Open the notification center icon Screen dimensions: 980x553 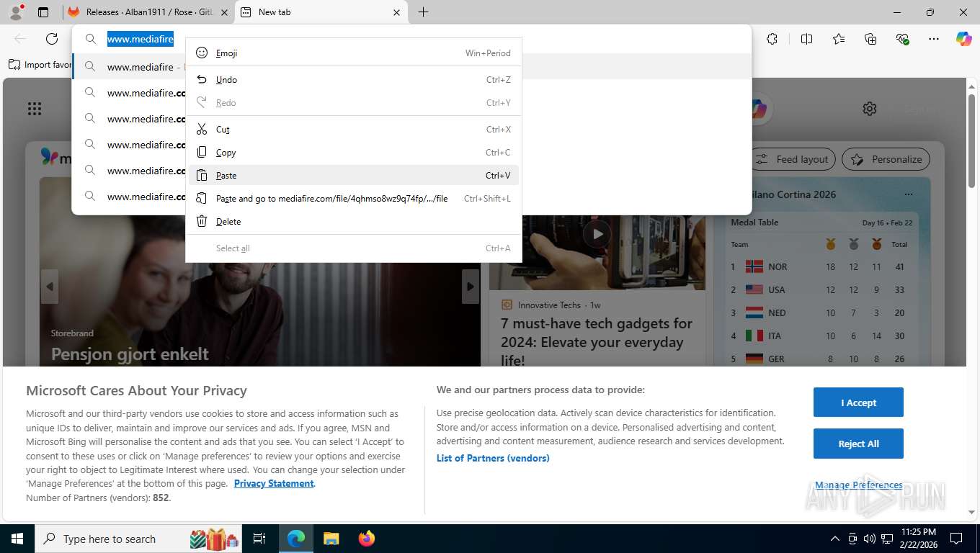(x=956, y=539)
